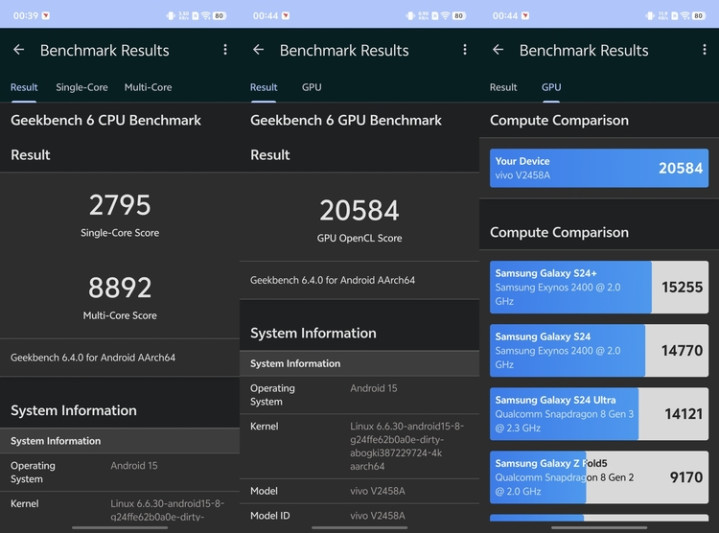Tap the 20584 GPU OpenCL Score
719x533 pixels.
[x=359, y=211]
